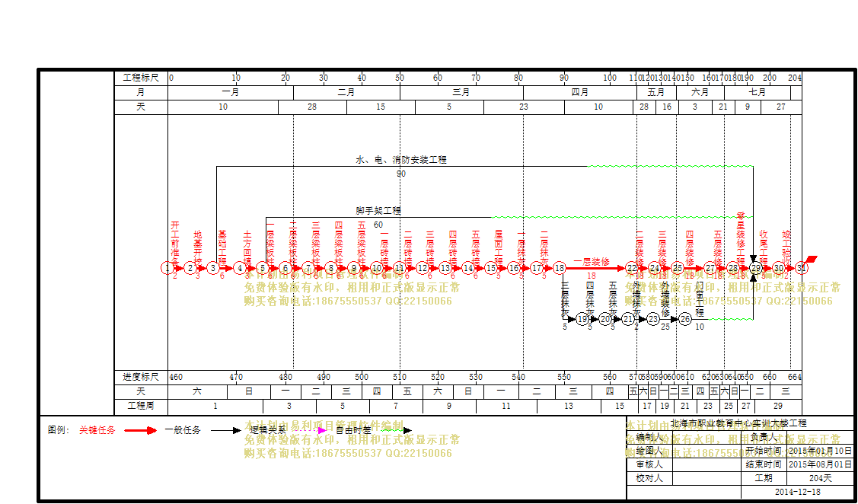The image size is (858, 504).
Task: Select end node circle 31
Action: pos(801,268)
